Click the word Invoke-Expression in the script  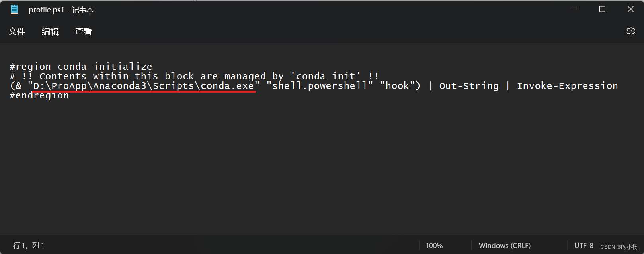(567, 85)
